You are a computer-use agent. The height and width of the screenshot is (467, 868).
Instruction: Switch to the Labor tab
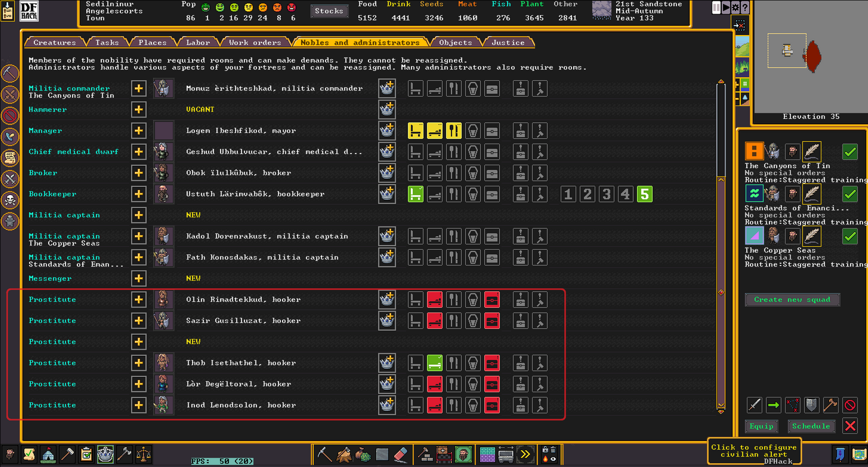pos(198,42)
